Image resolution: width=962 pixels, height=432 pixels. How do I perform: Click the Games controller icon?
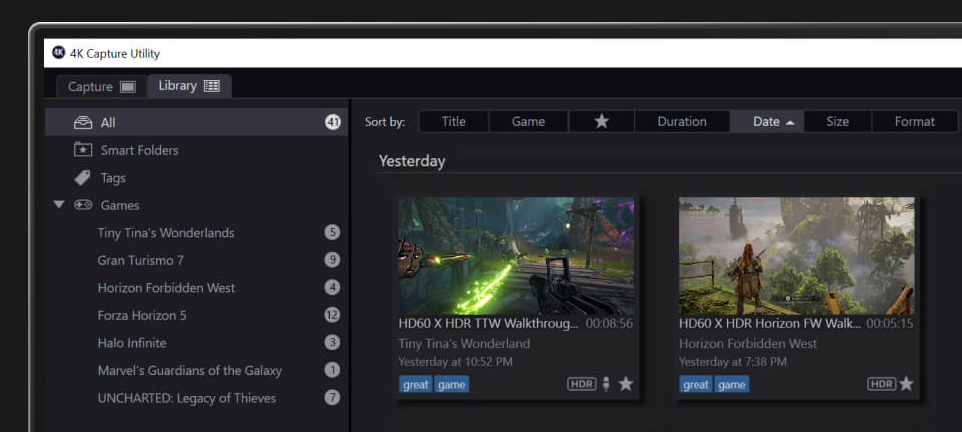click(83, 204)
